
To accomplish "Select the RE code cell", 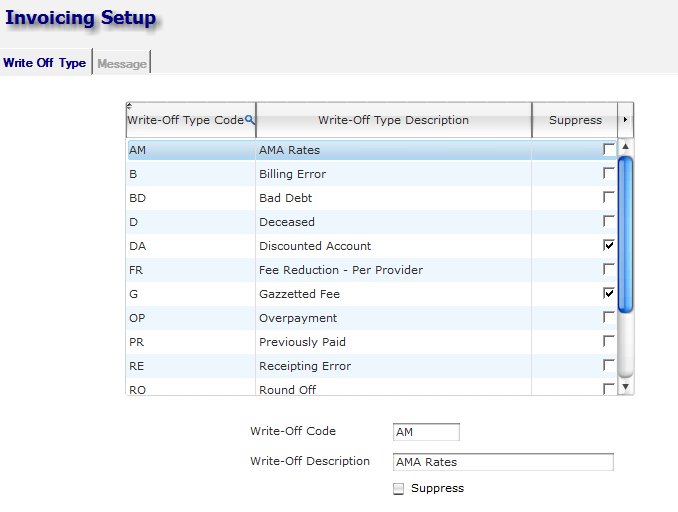I will tap(191, 366).
